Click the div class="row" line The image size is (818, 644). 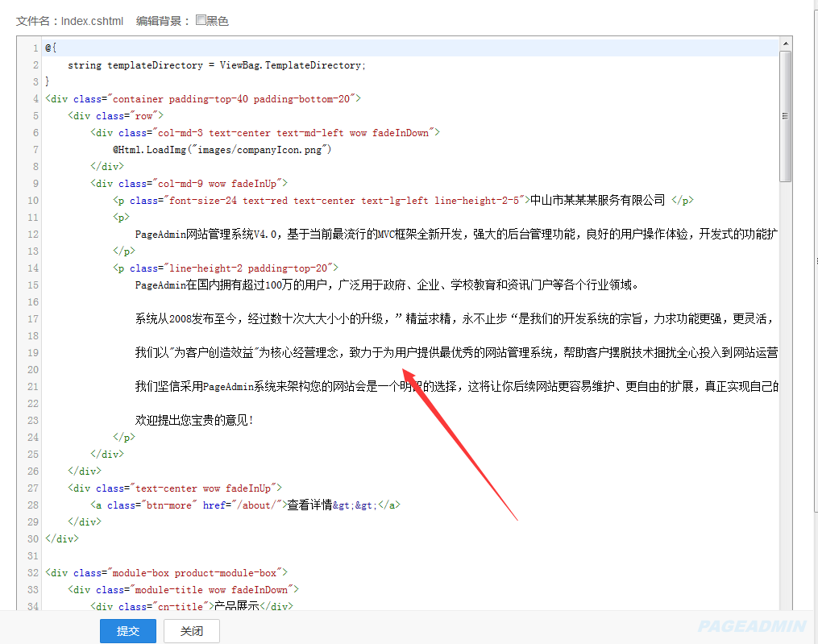coord(115,115)
